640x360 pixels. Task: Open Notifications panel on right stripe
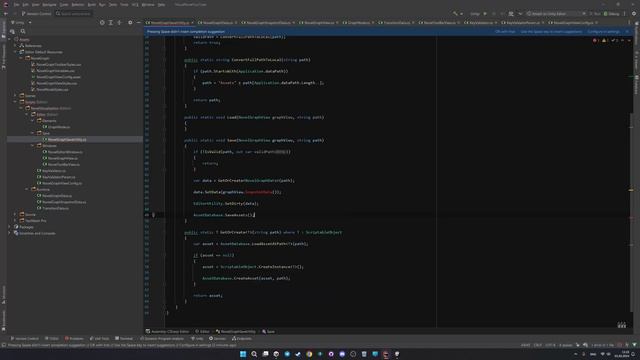tap(636, 33)
